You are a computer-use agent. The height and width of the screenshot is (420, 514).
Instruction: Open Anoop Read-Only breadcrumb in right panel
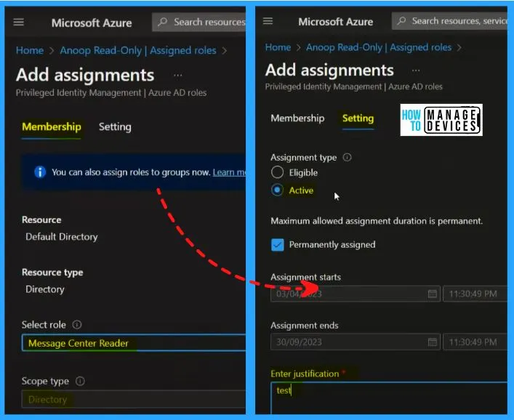pyautogui.click(x=379, y=47)
